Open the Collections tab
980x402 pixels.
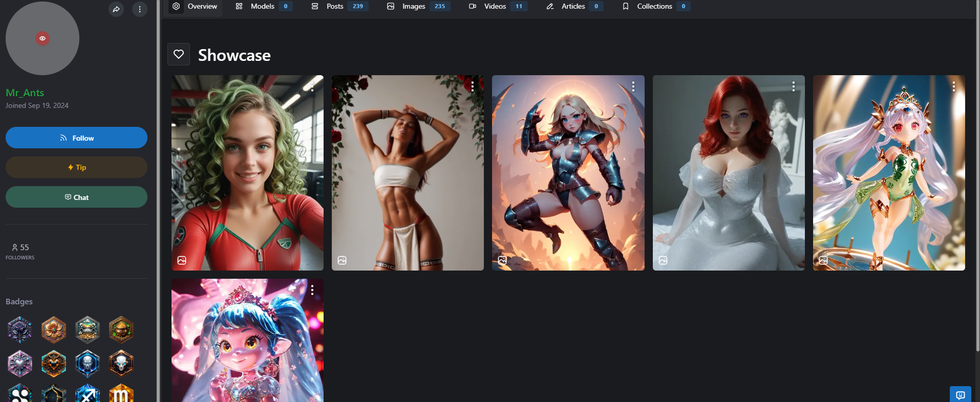pyautogui.click(x=656, y=6)
